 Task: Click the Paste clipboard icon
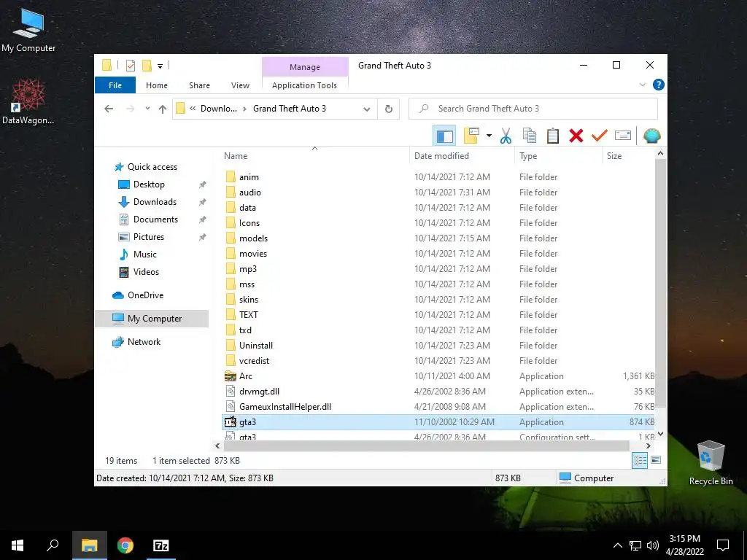[553, 136]
